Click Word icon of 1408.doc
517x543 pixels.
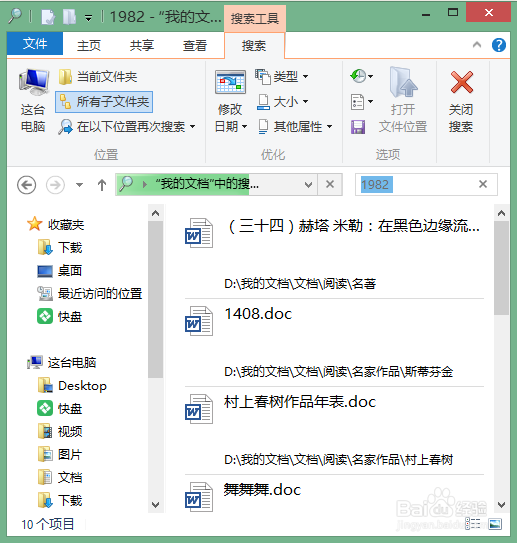pos(199,321)
